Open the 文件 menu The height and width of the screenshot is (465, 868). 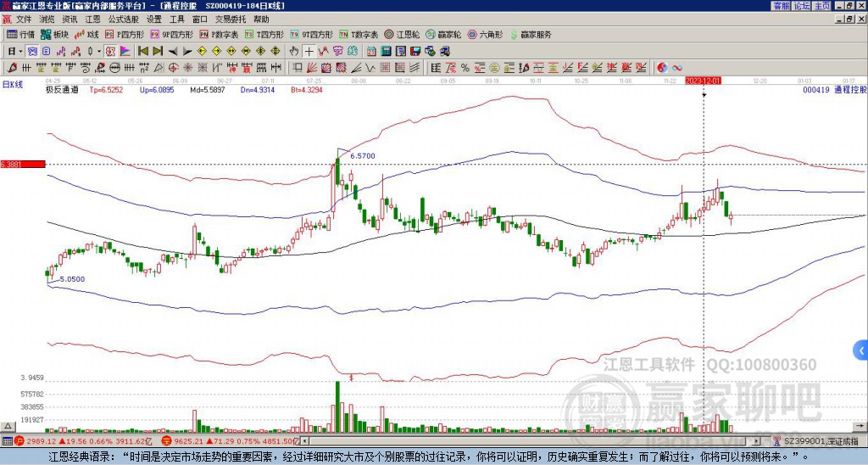(x=24, y=20)
